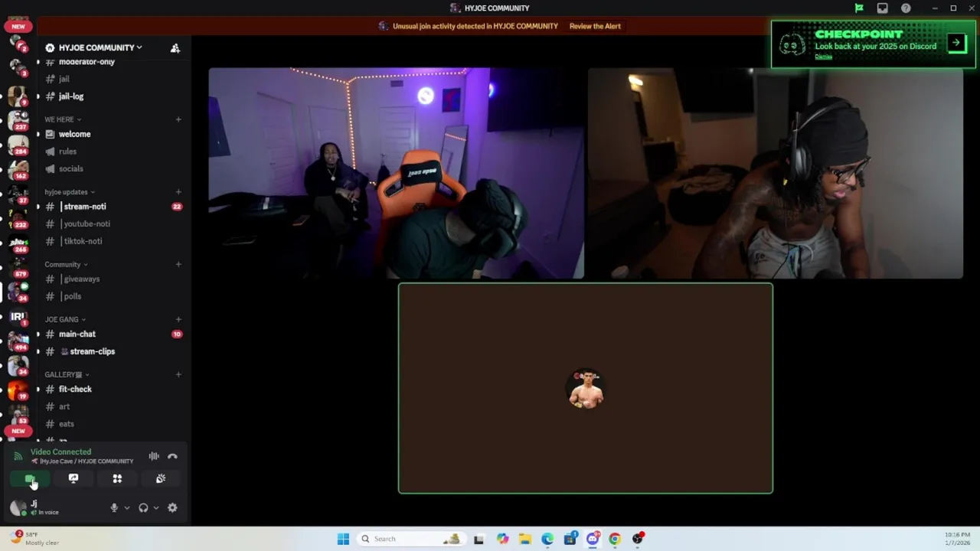Open User Settings gear

pos(172,507)
